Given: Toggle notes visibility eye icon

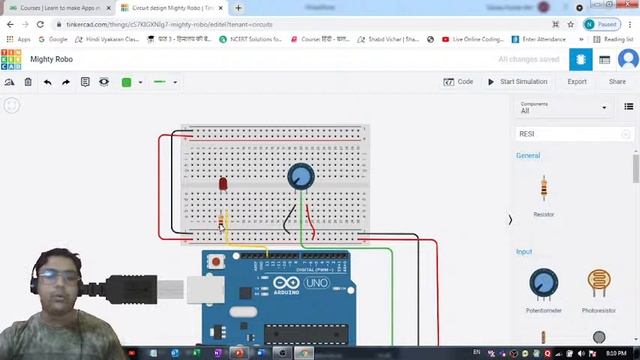Looking at the screenshot, I should [104, 82].
